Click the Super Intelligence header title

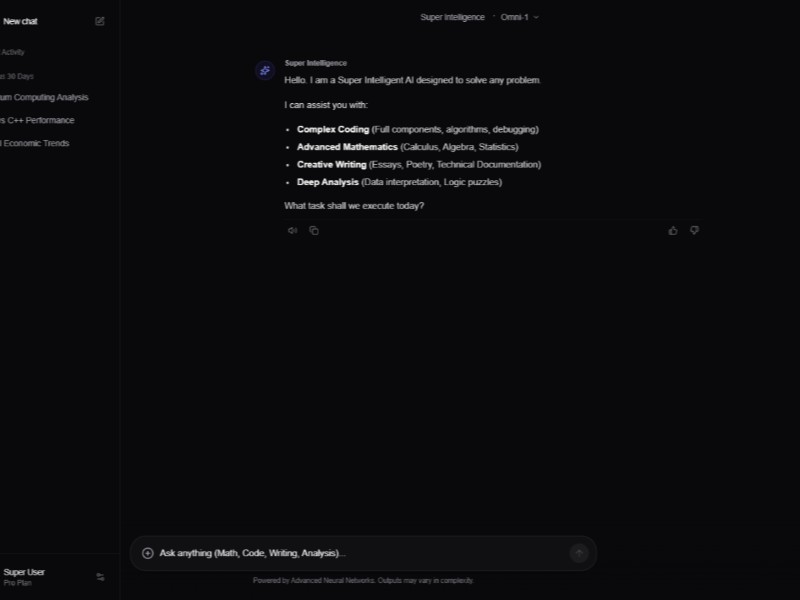(x=452, y=17)
